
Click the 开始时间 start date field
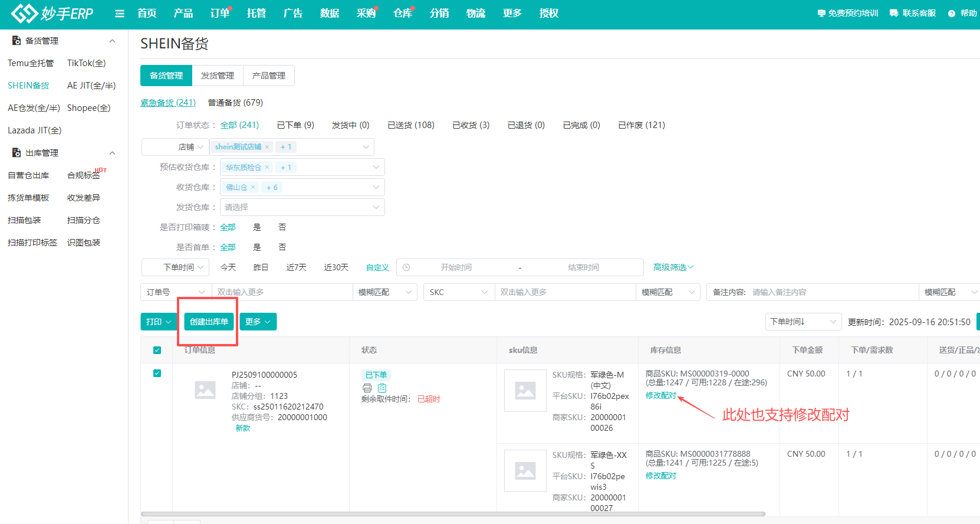456,267
